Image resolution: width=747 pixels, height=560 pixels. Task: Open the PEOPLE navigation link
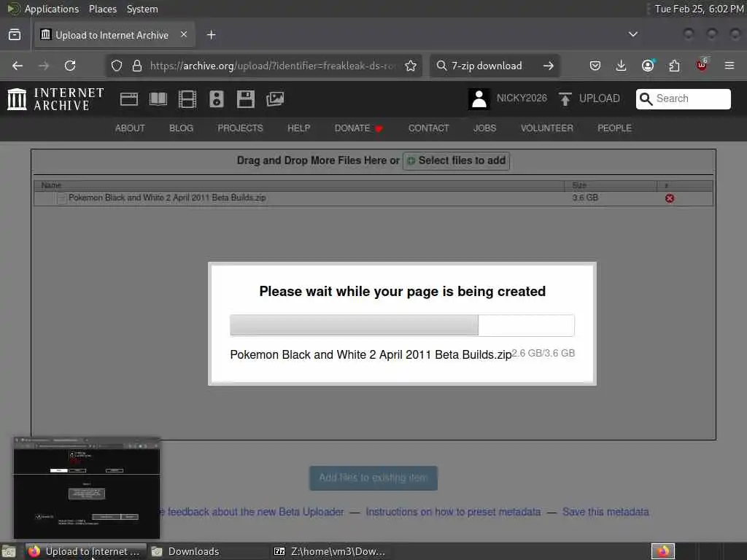614,128
